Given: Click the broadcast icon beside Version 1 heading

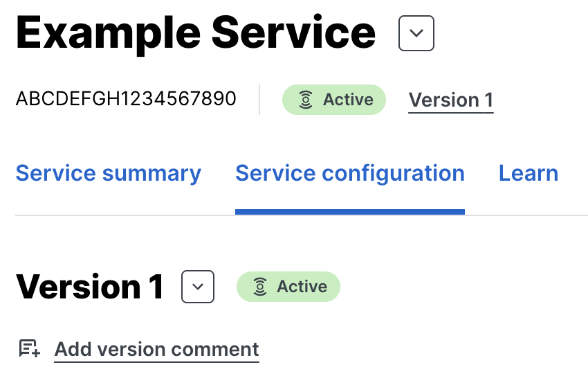Looking at the screenshot, I should pos(260,287).
